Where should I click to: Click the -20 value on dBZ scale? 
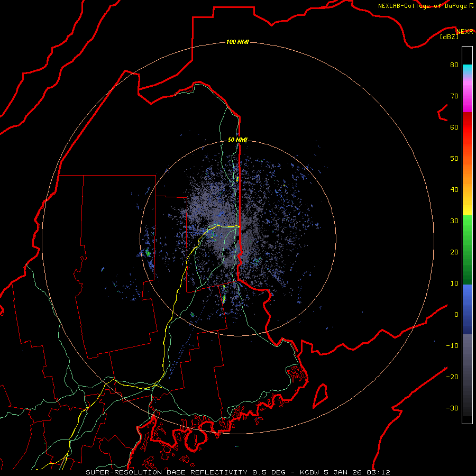[x=452, y=377]
